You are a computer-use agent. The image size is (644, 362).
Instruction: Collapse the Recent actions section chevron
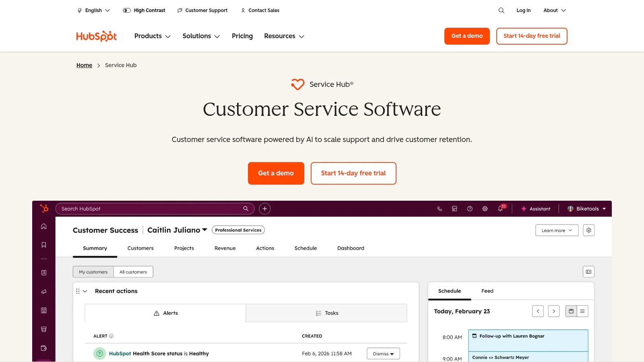tap(85, 291)
